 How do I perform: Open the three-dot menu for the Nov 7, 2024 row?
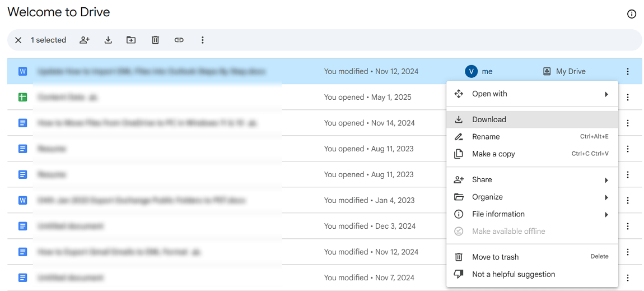click(x=628, y=278)
